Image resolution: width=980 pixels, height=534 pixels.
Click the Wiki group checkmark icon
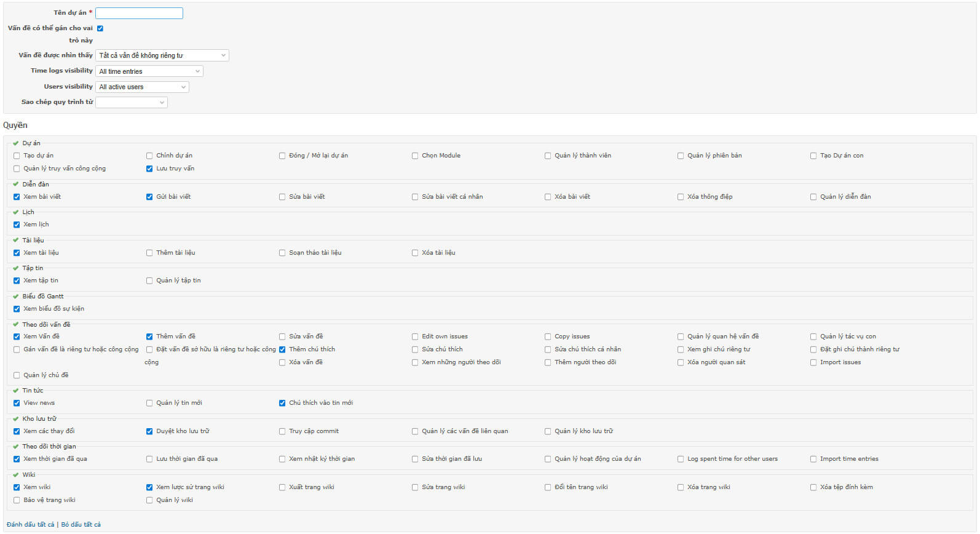pos(16,475)
